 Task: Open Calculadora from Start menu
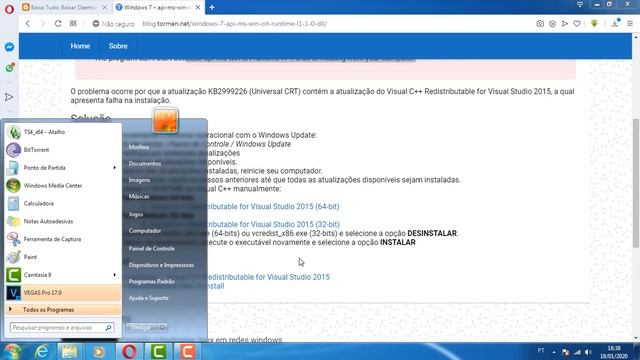(63, 203)
